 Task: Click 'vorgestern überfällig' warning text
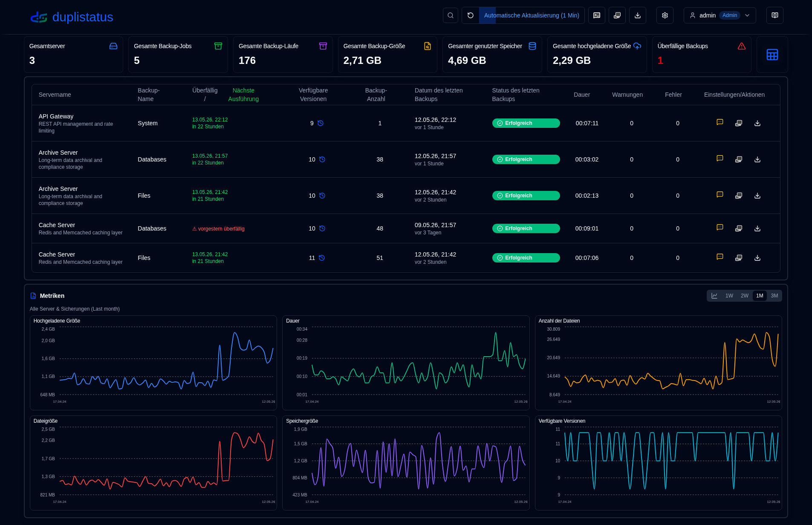(x=218, y=229)
